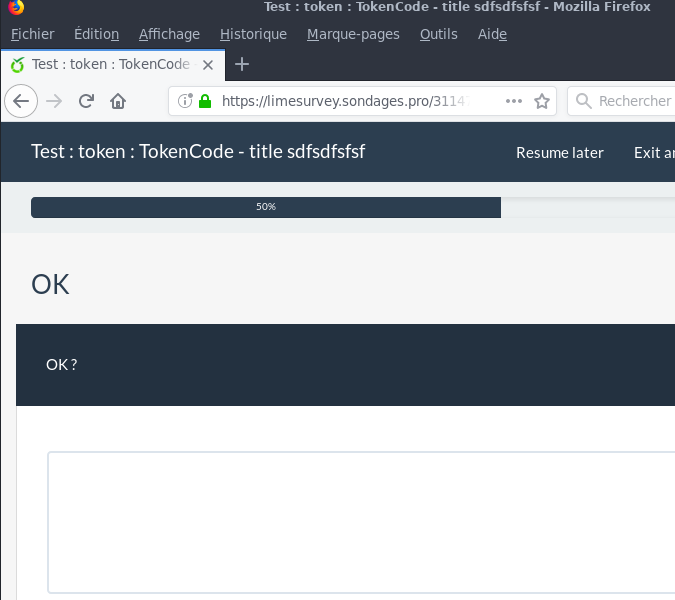Select the Test : token : TokenCode tab
This screenshot has width=675, height=600.
point(111,65)
